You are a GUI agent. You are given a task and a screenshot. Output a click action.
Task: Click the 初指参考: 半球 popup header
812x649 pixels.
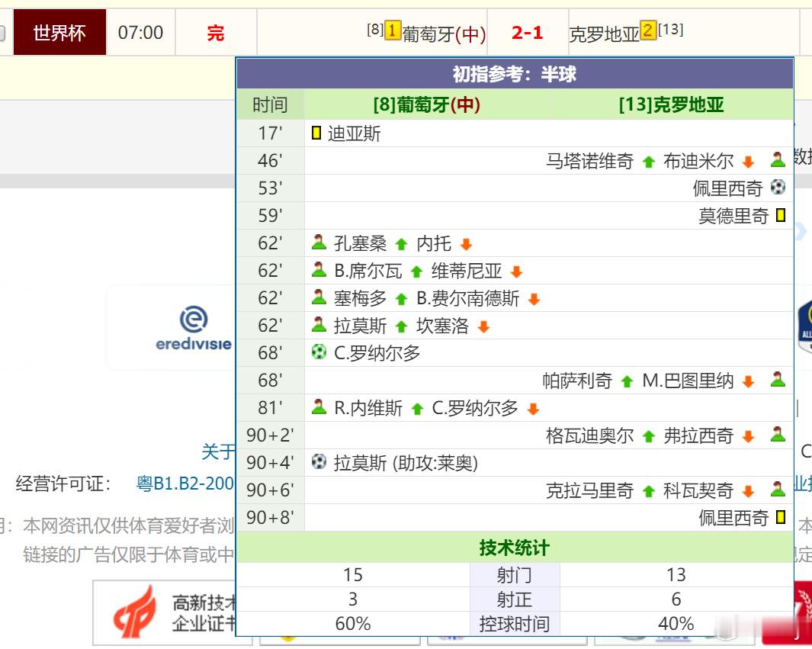515,73
